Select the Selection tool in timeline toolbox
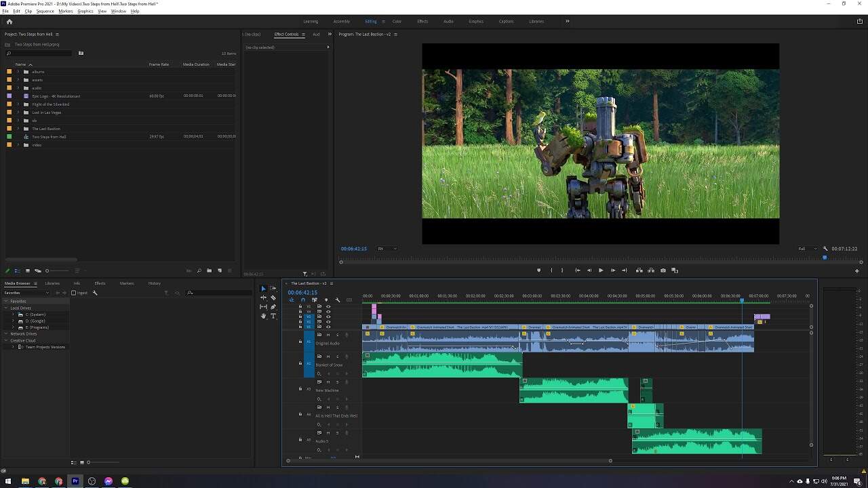Image resolution: width=868 pixels, height=488 pixels. pyautogui.click(x=264, y=289)
